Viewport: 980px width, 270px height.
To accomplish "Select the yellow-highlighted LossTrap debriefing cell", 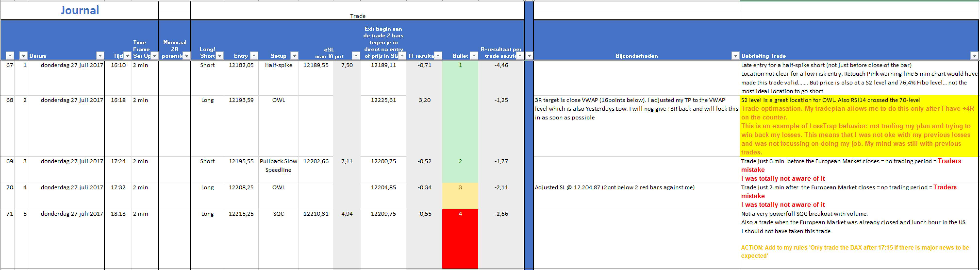I will pyautogui.click(x=859, y=126).
